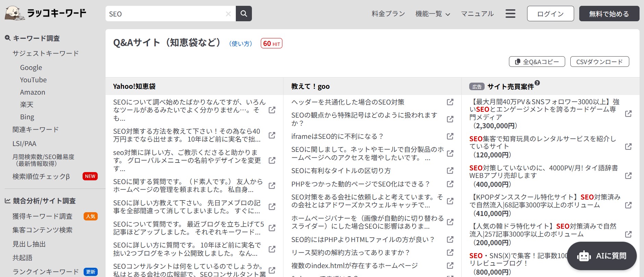Open 集客コンテンツ検索 in sidebar
Image resolution: width=644 pixels, height=277 pixels.
click(x=42, y=230)
